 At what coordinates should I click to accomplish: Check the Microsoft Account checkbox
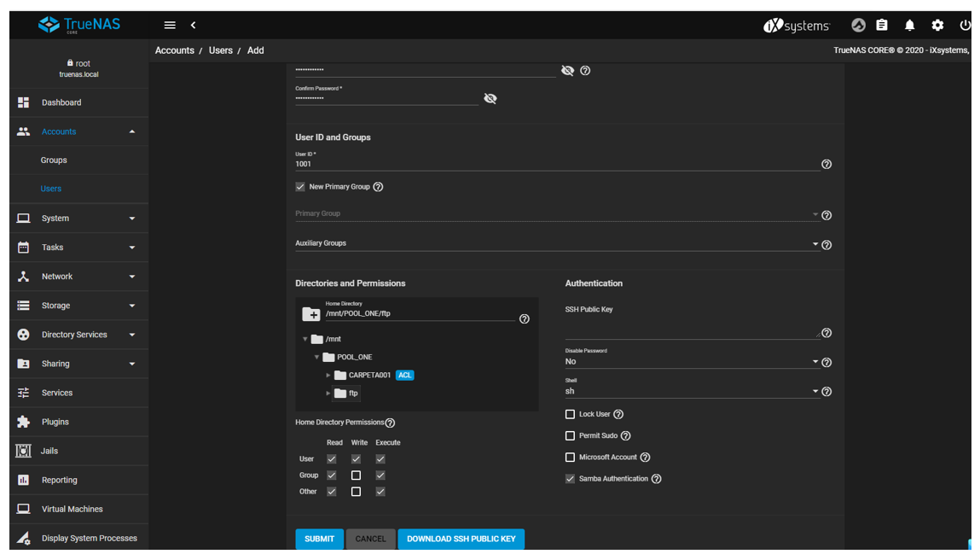570,458
